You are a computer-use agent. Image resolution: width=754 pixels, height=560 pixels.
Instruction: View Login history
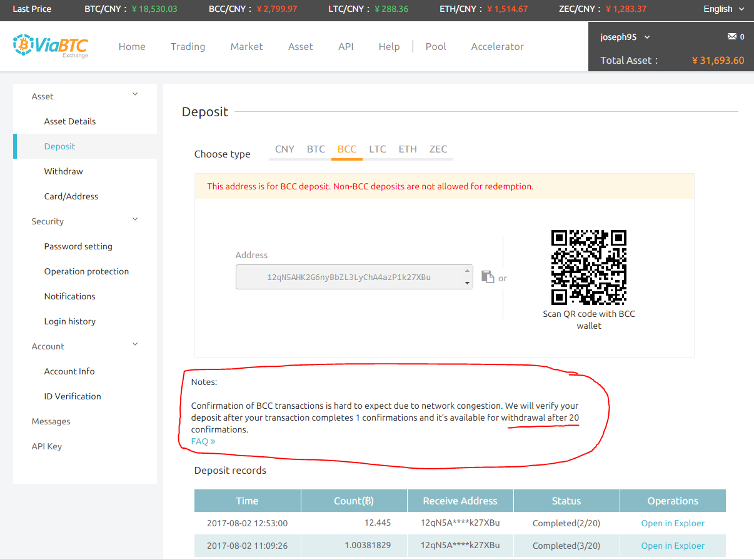click(x=70, y=321)
